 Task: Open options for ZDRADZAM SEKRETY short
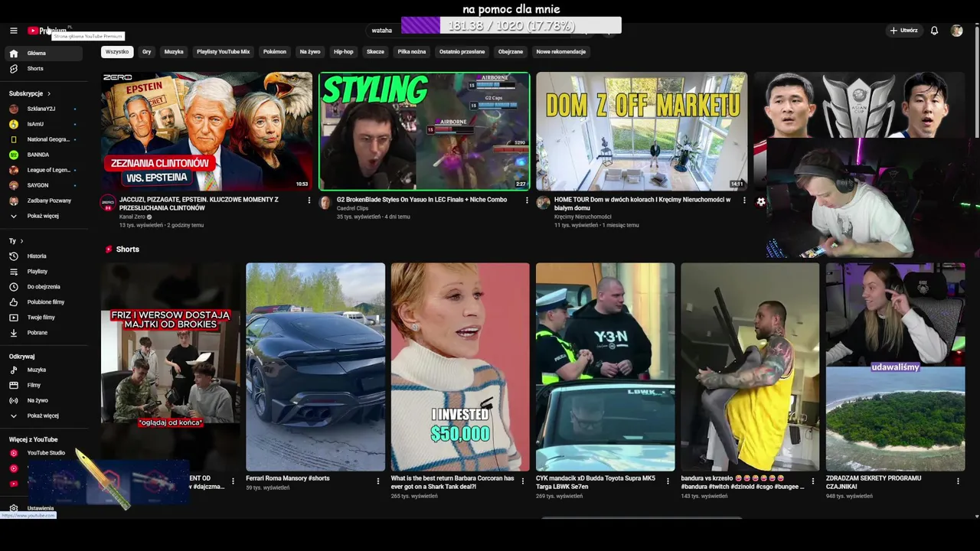(958, 481)
